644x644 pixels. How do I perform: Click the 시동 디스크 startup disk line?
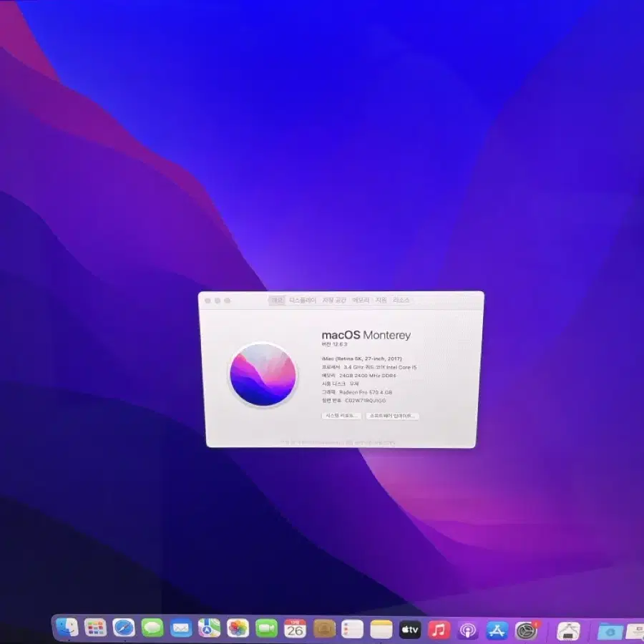point(340,384)
